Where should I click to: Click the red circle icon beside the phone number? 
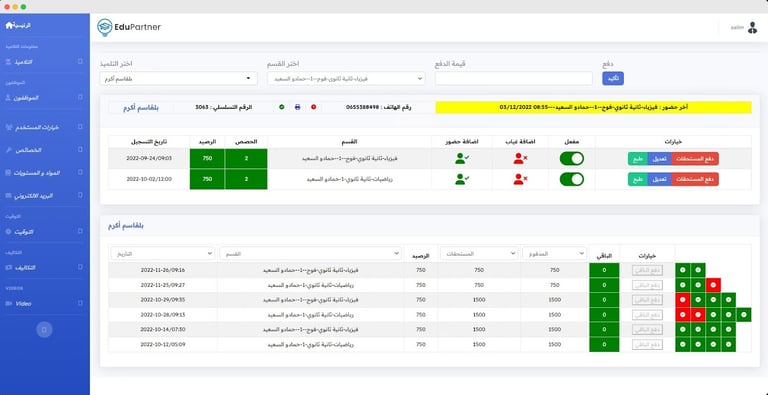pyautogui.click(x=313, y=107)
